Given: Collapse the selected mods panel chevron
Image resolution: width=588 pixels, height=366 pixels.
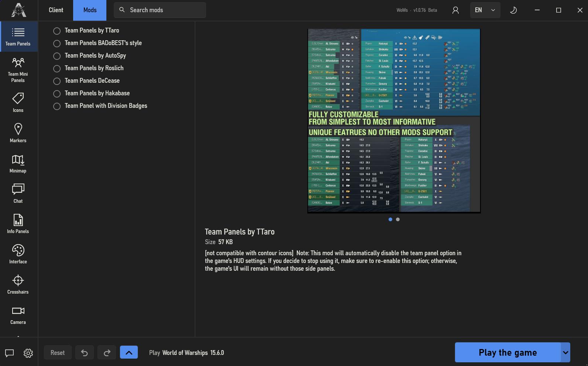Looking at the screenshot, I should 129,352.
